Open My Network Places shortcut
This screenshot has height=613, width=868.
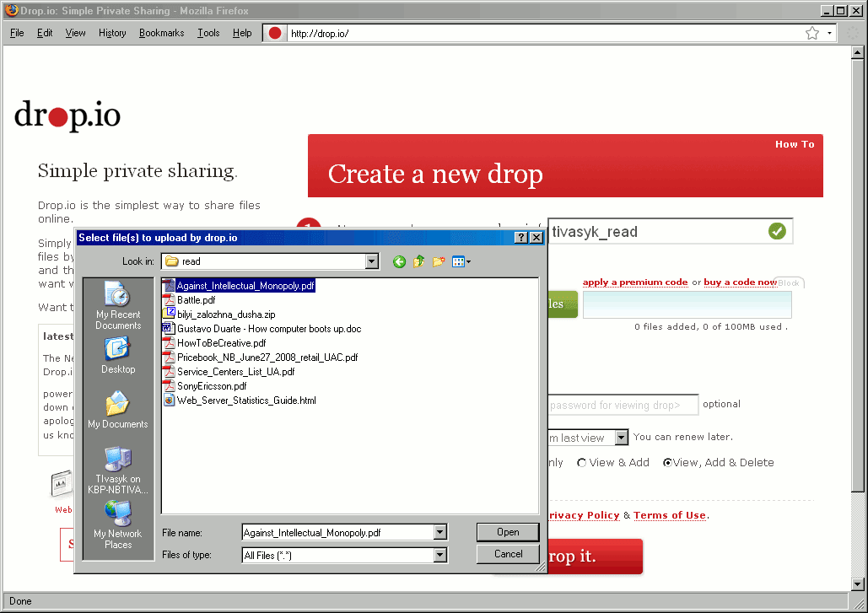[x=118, y=524]
